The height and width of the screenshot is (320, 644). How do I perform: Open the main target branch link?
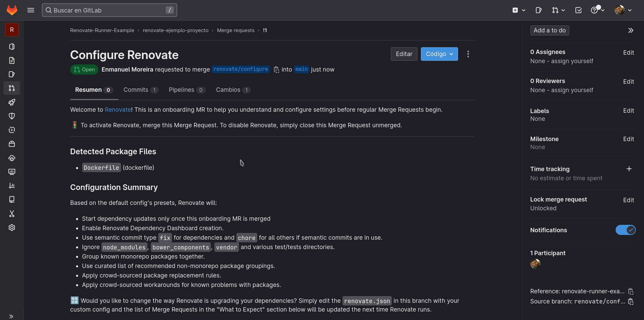pos(302,69)
